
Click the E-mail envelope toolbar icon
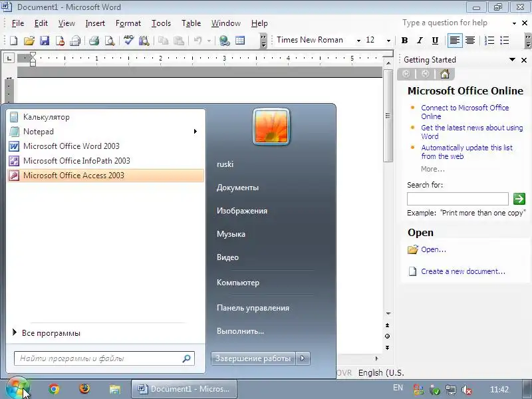point(75,41)
